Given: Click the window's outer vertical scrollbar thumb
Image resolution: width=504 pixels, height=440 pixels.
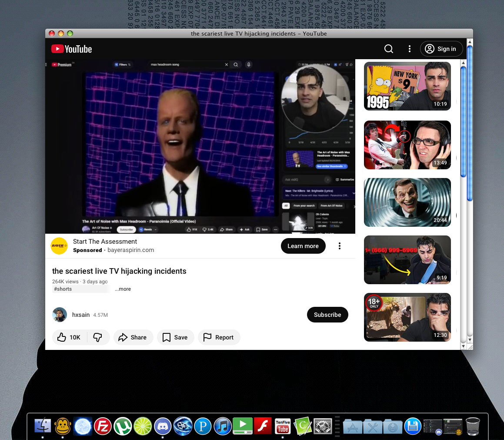Looking at the screenshot, I should tap(470, 123).
